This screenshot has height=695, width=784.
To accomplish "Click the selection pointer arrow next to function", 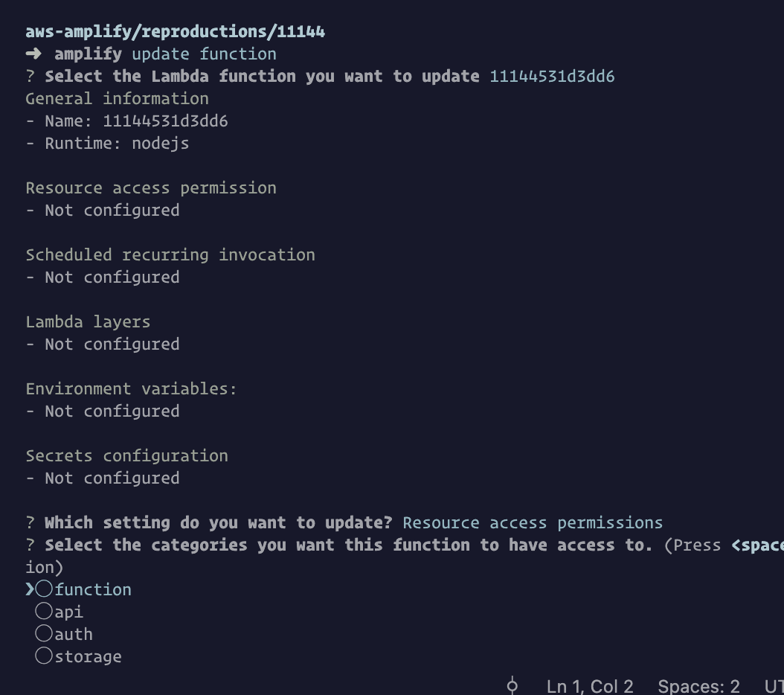I will pos(30,589).
